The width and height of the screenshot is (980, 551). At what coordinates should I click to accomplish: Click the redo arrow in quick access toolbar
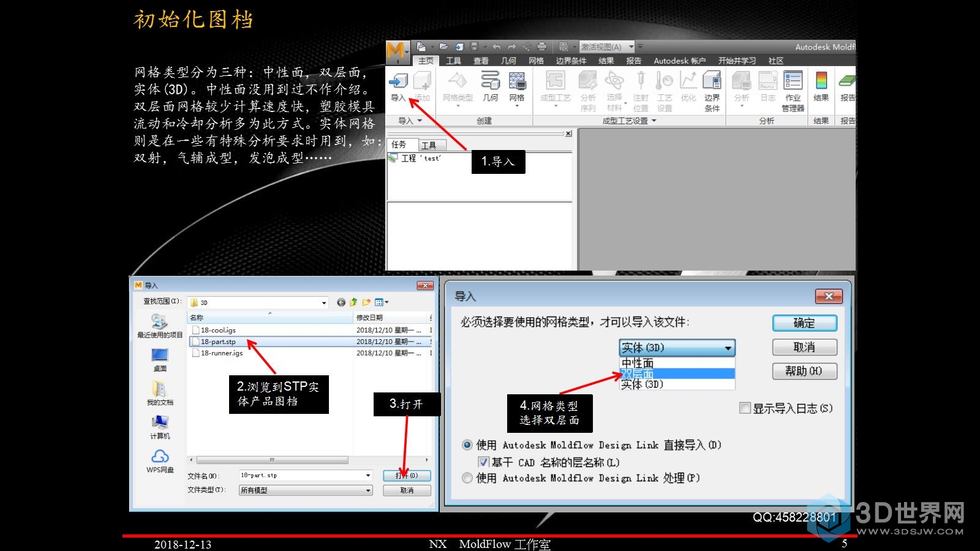pyautogui.click(x=511, y=47)
